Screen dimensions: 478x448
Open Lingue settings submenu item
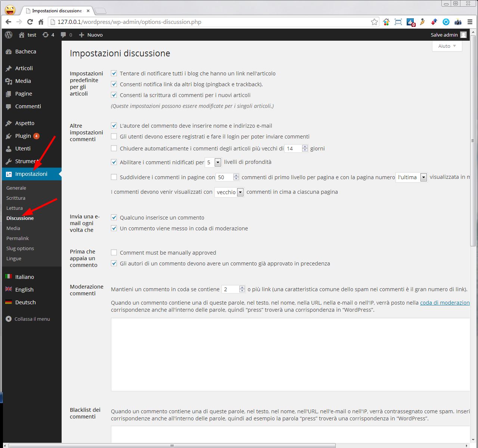click(14, 259)
